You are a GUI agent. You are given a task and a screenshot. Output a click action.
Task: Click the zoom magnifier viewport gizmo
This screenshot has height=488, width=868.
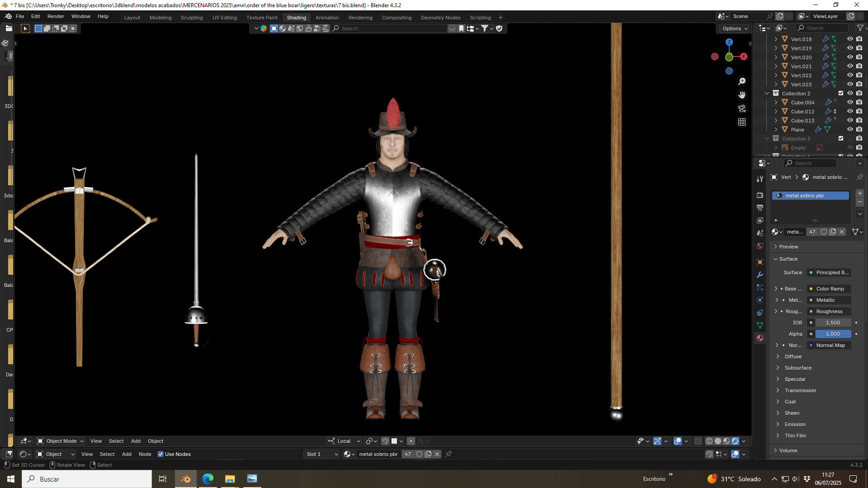pyautogui.click(x=742, y=81)
